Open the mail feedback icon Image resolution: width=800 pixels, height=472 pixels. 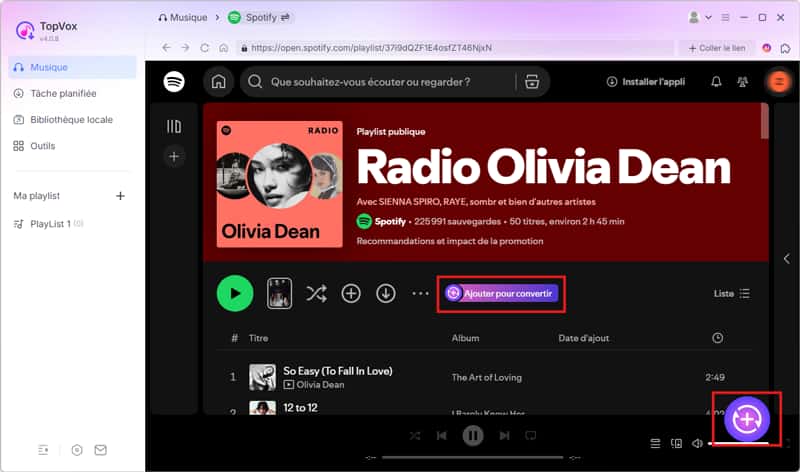tap(101, 450)
